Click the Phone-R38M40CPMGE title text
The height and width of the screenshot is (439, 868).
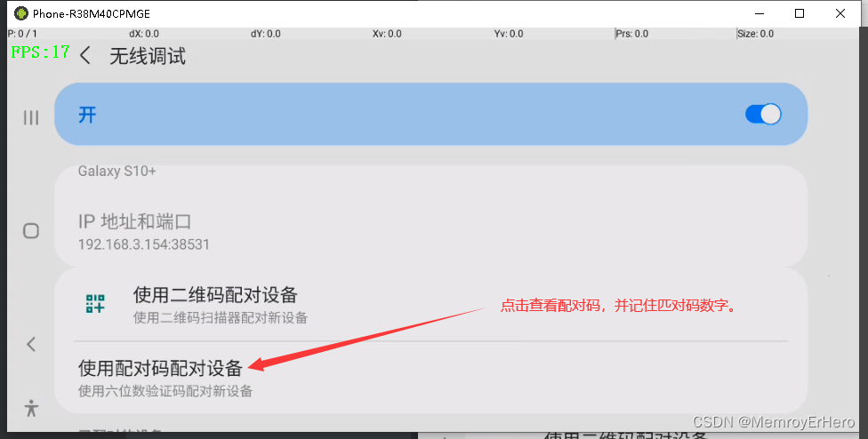(x=92, y=14)
